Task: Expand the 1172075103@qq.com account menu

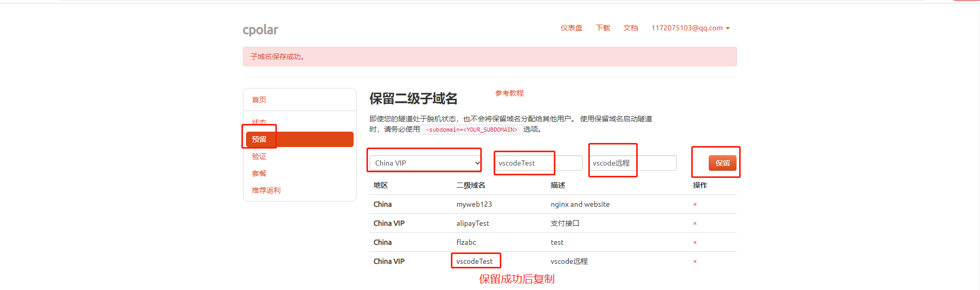Action: click(x=690, y=28)
